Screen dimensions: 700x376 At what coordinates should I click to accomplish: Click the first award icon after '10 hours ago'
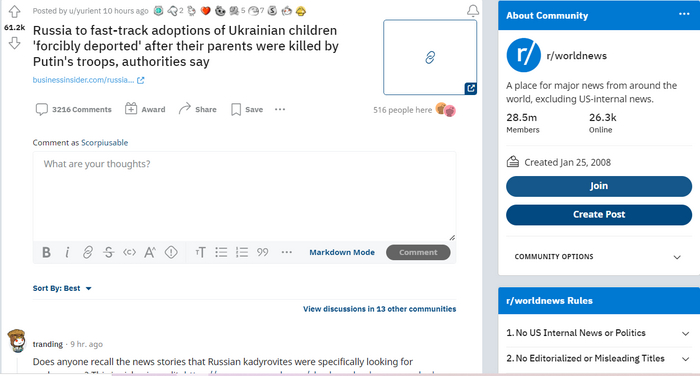(x=158, y=11)
